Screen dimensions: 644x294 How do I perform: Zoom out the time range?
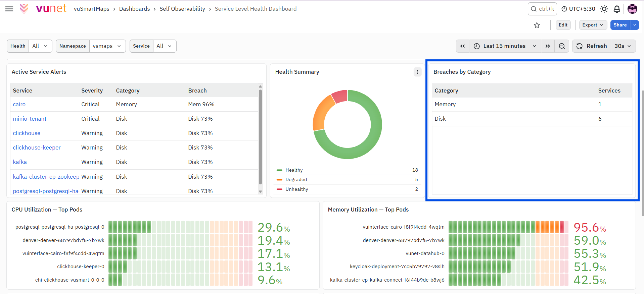pyautogui.click(x=562, y=46)
